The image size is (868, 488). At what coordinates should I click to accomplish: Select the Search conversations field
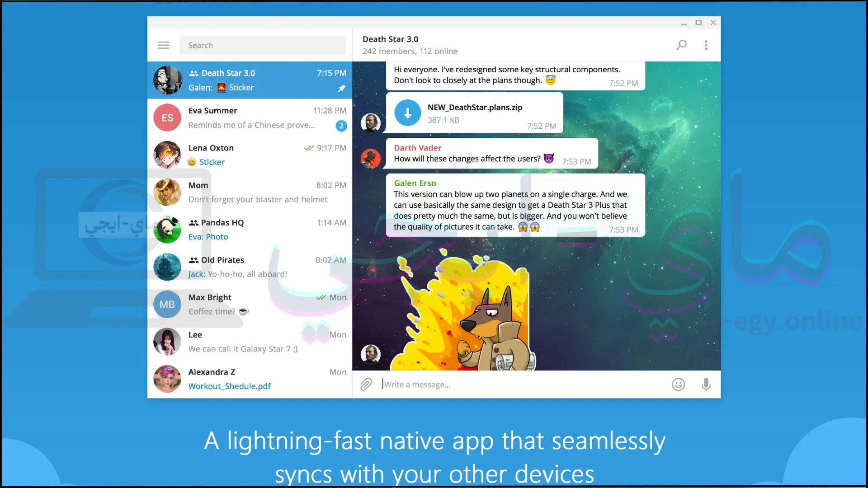coord(263,45)
